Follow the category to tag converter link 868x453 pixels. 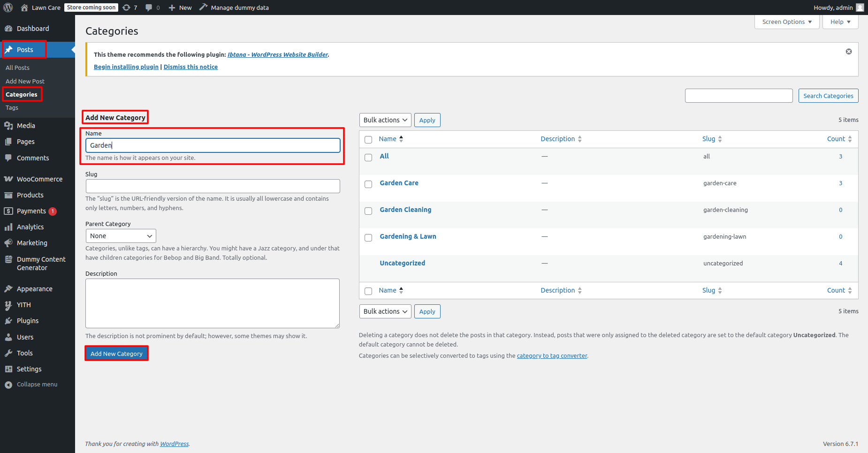tap(552, 356)
